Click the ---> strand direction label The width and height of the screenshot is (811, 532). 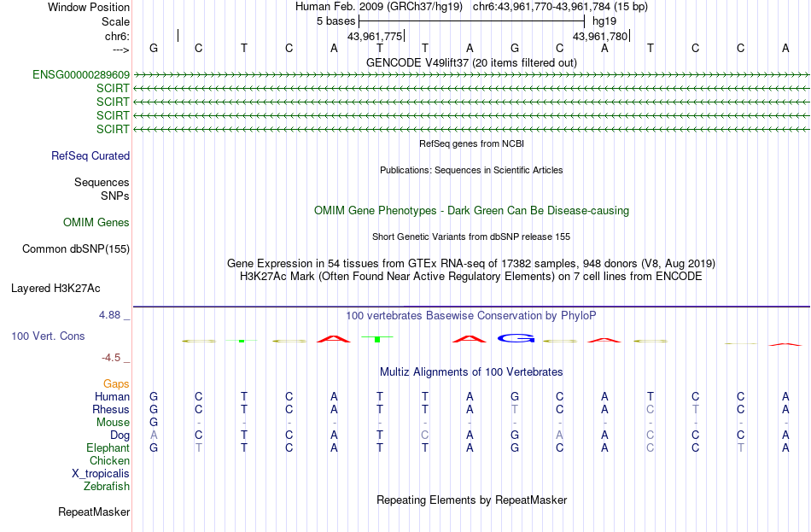[x=121, y=50]
